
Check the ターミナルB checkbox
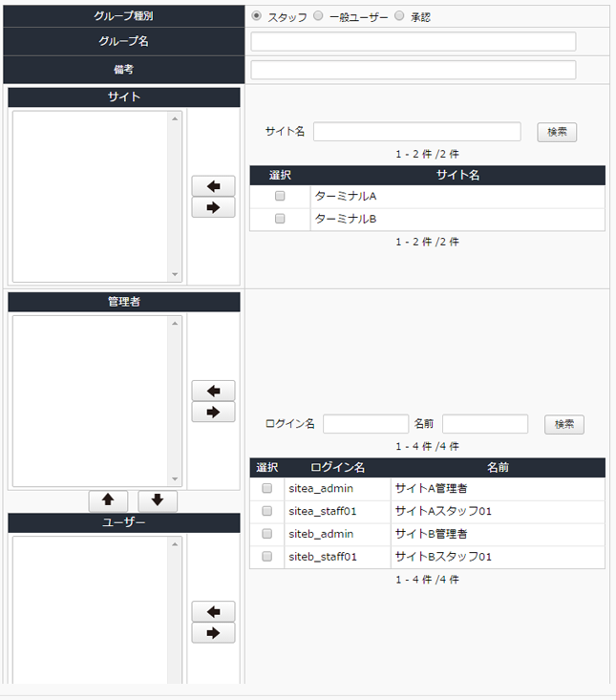[x=280, y=219]
